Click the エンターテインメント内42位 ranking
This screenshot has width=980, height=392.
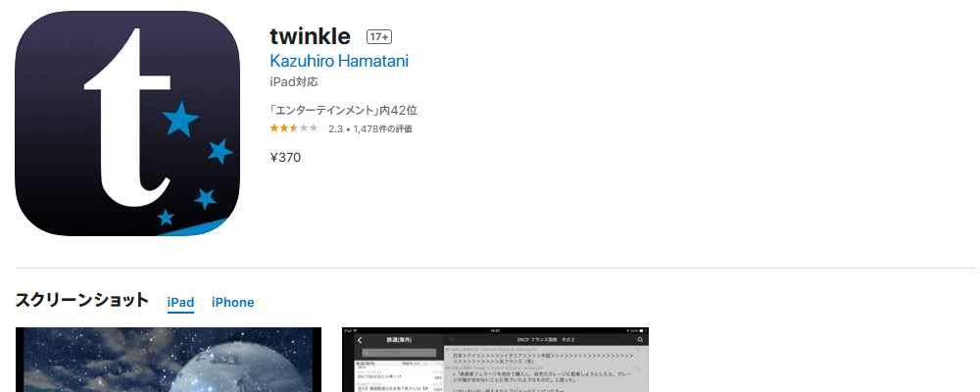pos(343,111)
